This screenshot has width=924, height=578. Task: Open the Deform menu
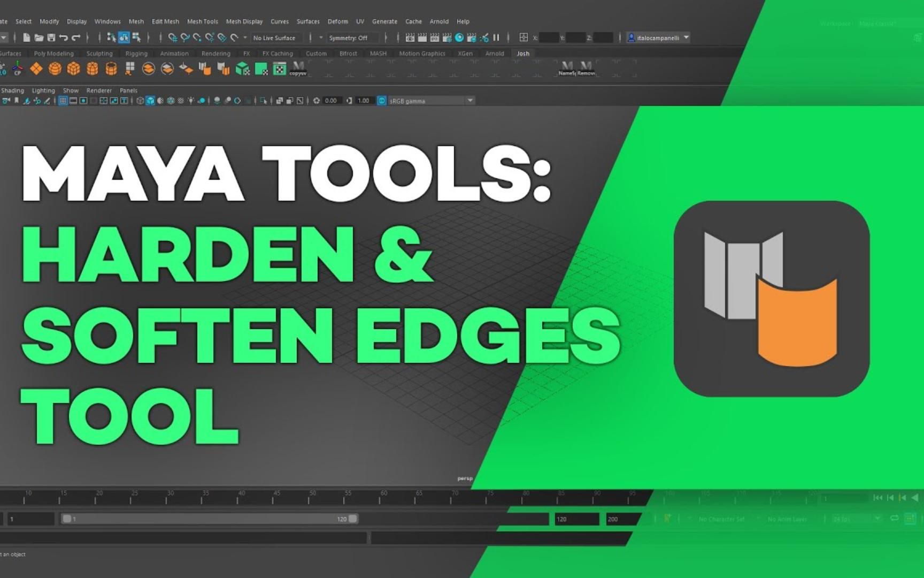pos(338,21)
